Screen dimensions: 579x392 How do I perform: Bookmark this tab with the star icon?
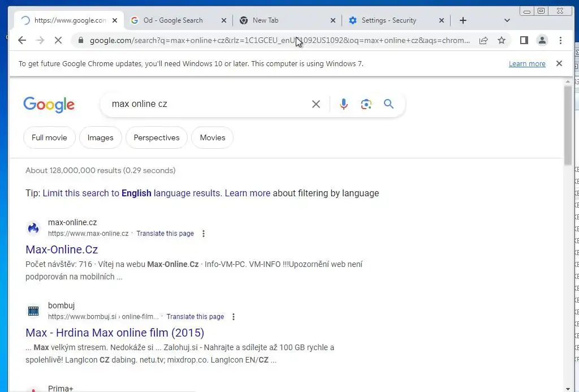coord(502,40)
